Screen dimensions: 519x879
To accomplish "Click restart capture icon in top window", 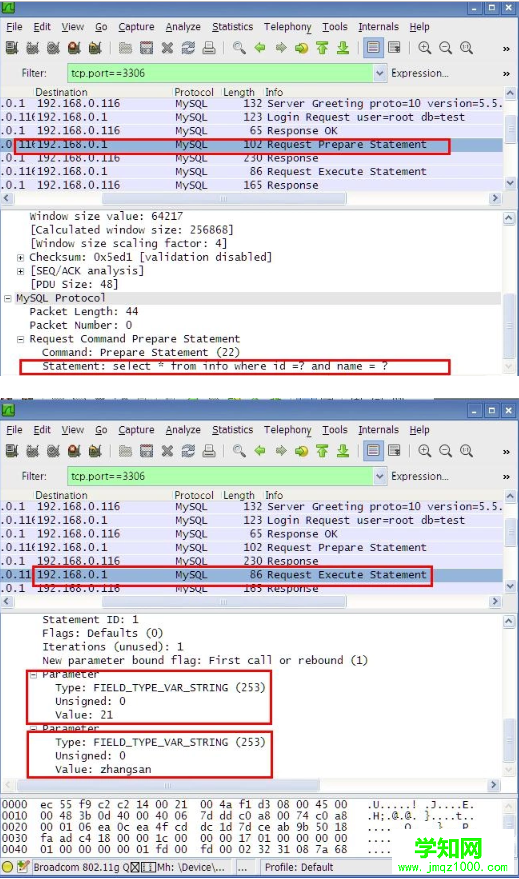I will 95,48.
